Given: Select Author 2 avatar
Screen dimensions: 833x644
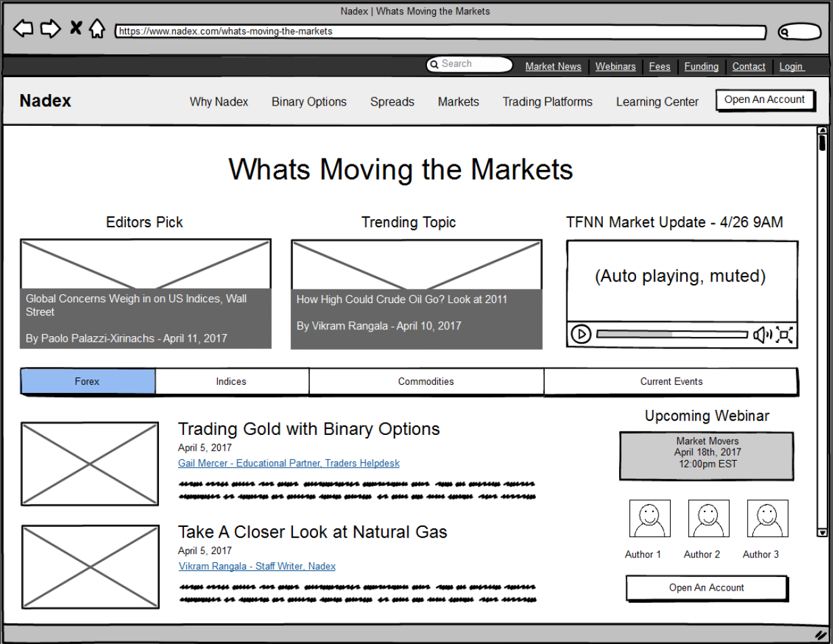Looking at the screenshot, I should [708, 519].
